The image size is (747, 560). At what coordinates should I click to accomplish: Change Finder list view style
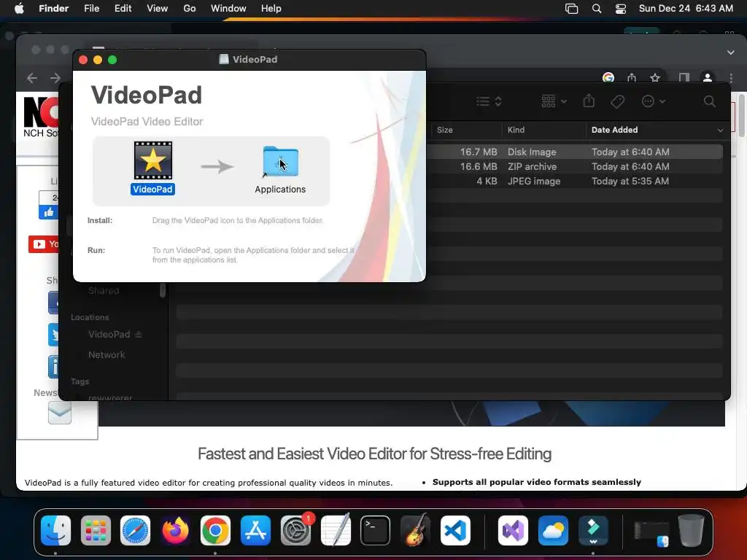coord(489,101)
